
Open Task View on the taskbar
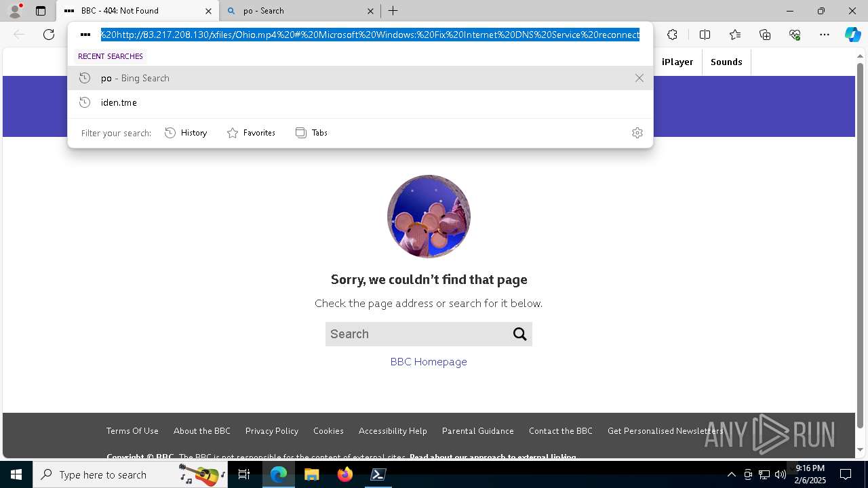tap(244, 474)
